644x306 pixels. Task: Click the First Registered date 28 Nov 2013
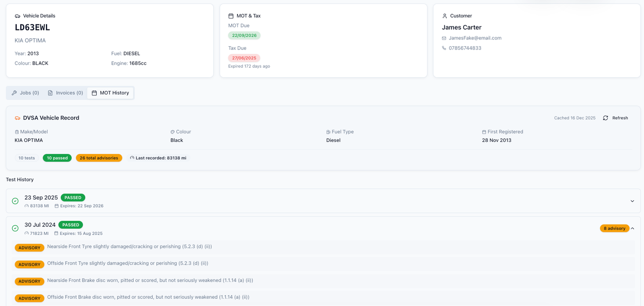pyautogui.click(x=497, y=140)
